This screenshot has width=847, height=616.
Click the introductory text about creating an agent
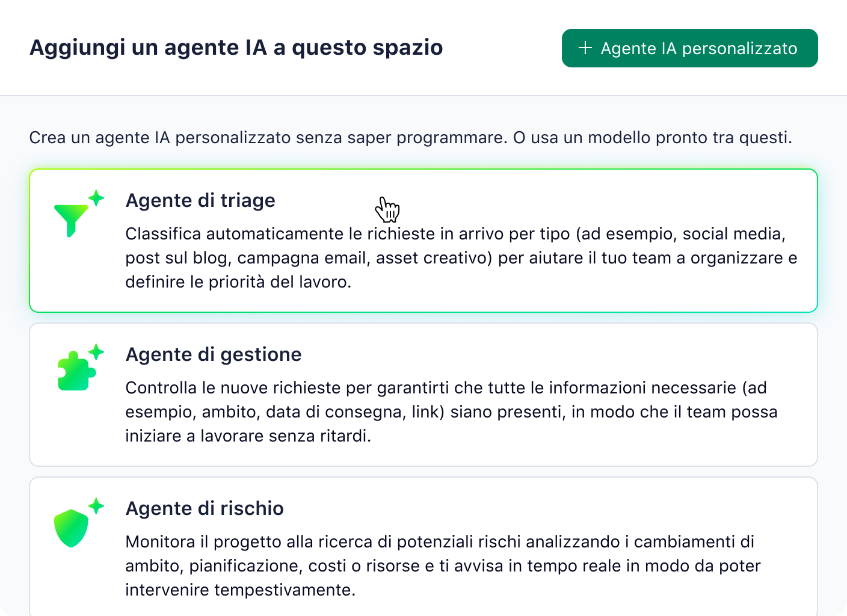click(411, 137)
